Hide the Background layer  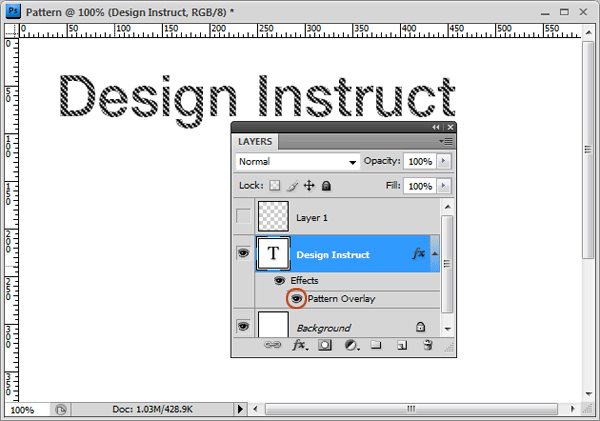tap(243, 326)
